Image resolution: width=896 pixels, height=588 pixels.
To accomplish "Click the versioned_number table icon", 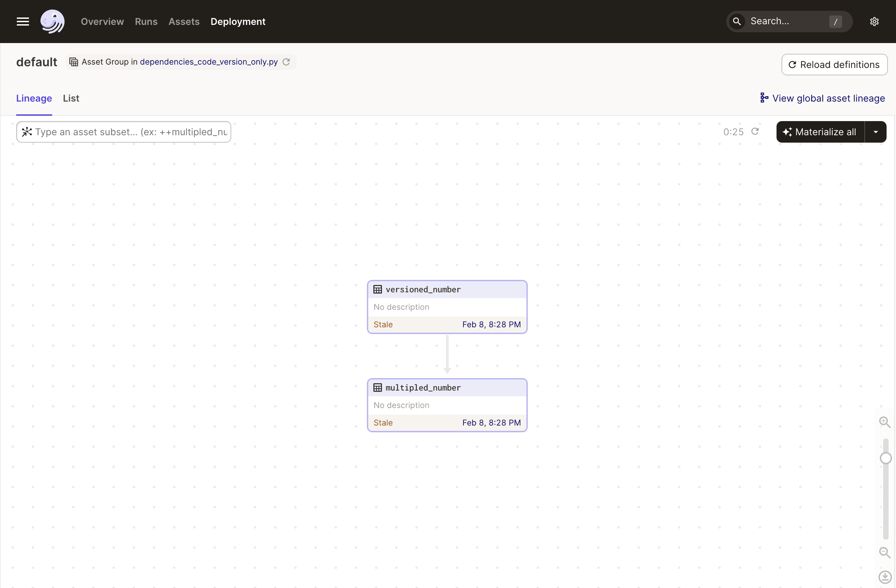I will pyautogui.click(x=378, y=289).
